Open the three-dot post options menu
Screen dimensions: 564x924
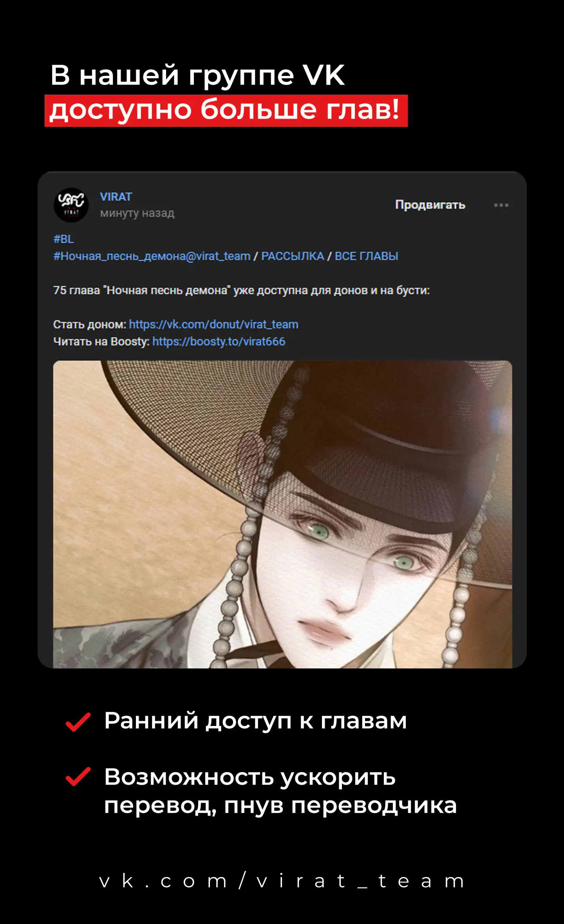[x=501, y=205]
